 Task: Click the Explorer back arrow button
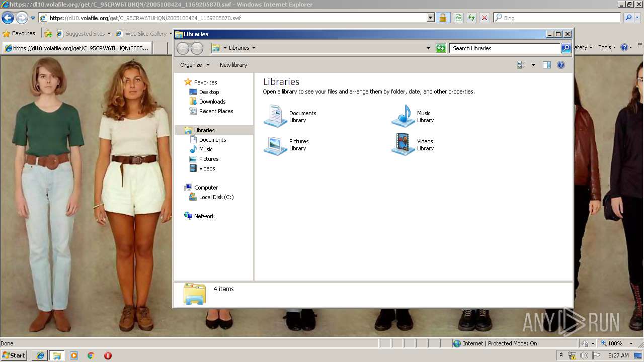coord(183,48)
